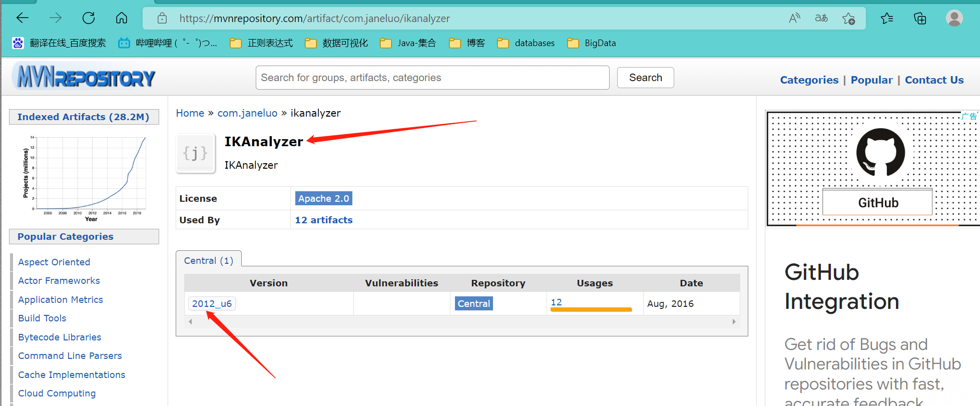Open Cache Implementations category
The height and width of the screenshot is (406, 980).
click(x=72, y=374)
